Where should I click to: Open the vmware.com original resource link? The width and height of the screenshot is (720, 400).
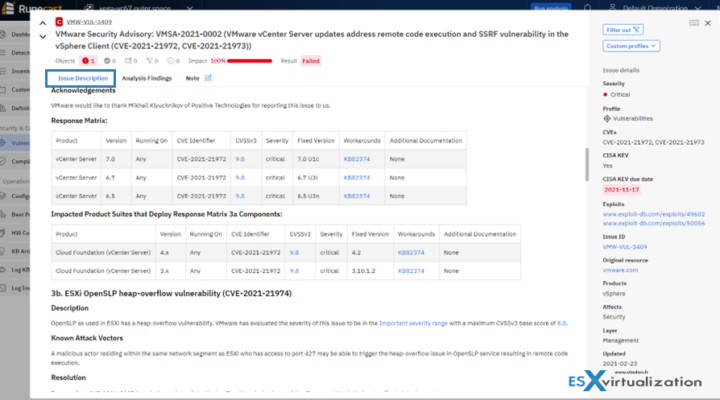click(x=620, y=270)
